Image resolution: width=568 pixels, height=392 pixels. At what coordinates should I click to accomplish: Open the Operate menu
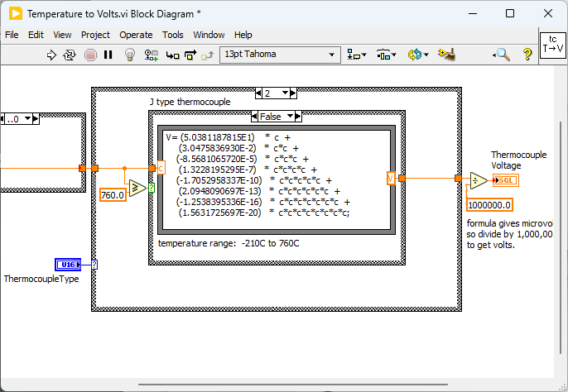pyautogui.click(x=136, y=35)
